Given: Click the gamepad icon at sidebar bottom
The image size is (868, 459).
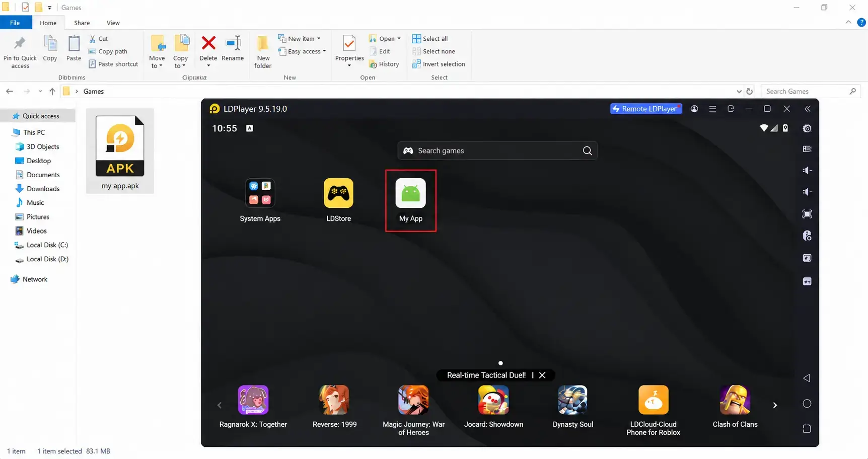Looking at the screenshot, I should tap(807, 281).
